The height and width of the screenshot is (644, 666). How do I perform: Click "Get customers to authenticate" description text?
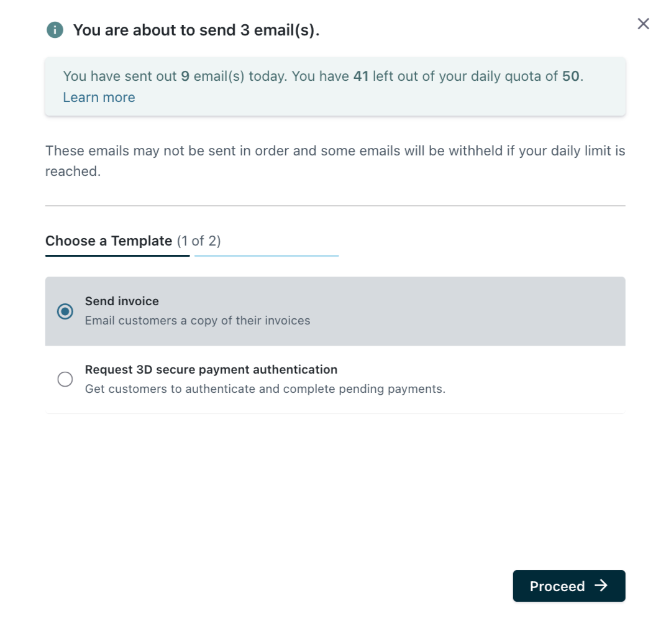point(265,390)
